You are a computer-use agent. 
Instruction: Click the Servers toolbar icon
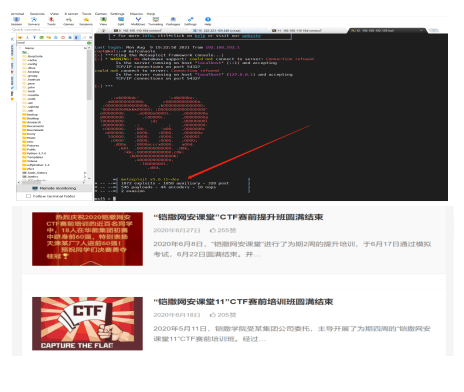(x=34, y=21)
